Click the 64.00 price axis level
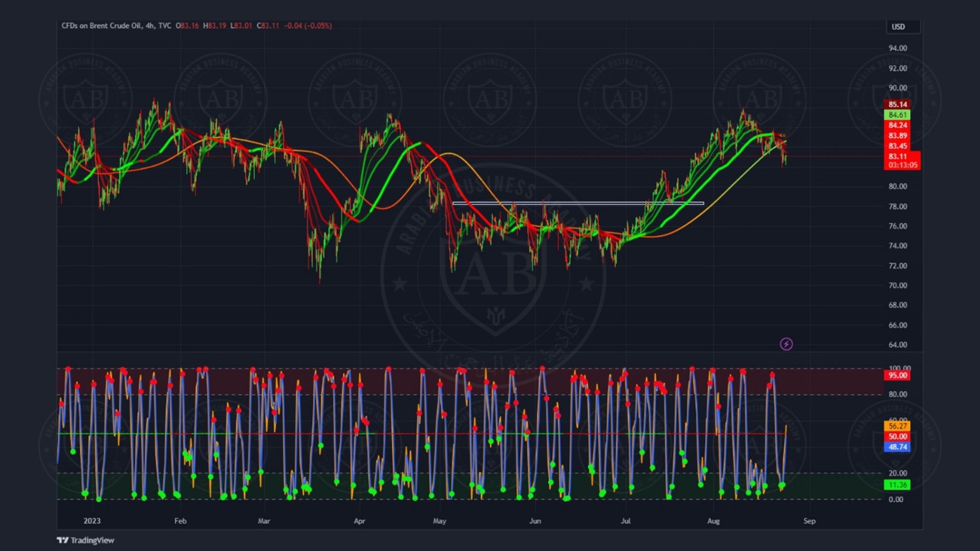980x551 pixels. pyautogui.click(x=898, y=345)
